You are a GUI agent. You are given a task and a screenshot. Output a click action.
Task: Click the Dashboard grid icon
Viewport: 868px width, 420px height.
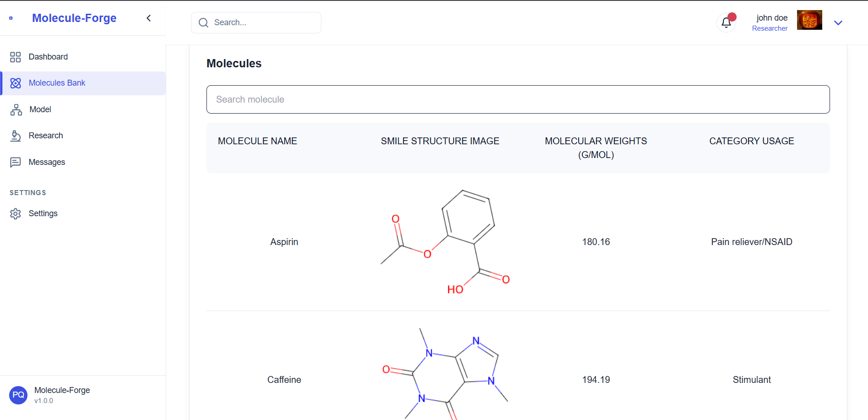(x=16, y=57)
